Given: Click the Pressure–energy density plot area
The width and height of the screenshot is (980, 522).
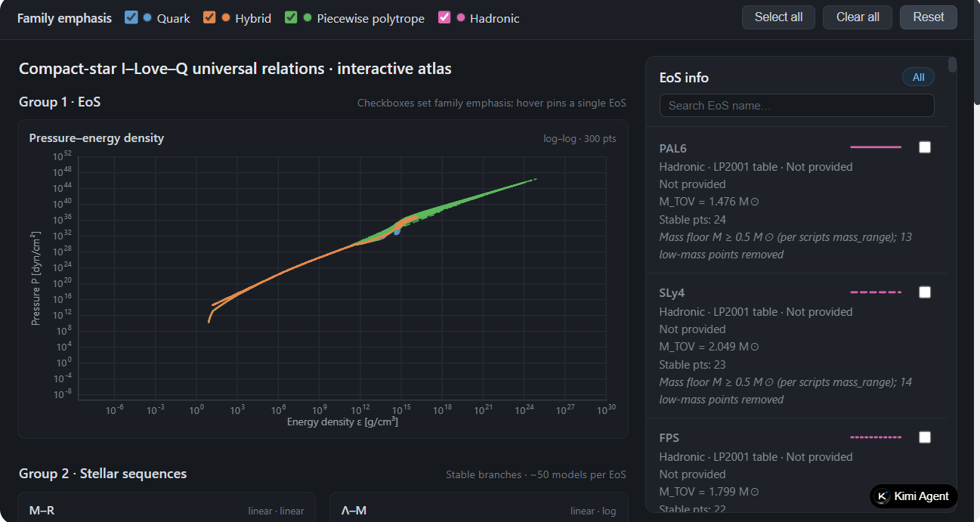Looking at the screenshot, I should coord(344,276).
